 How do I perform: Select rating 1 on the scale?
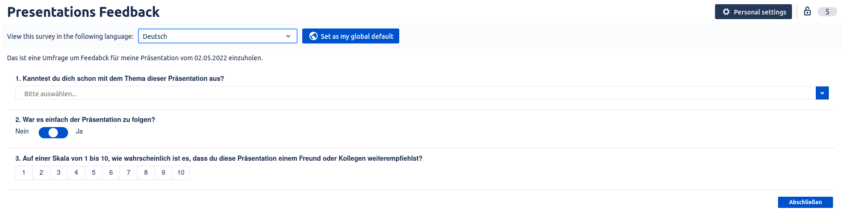(x=24, y=173)
